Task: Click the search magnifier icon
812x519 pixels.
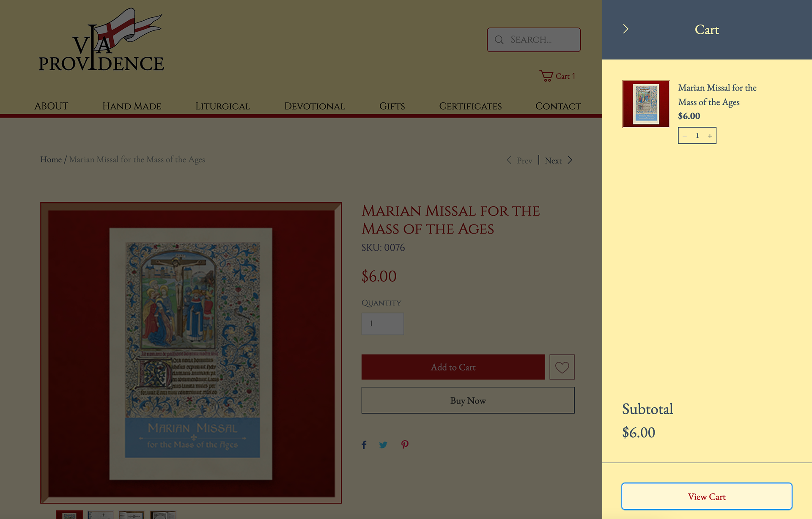Action: 499,40
